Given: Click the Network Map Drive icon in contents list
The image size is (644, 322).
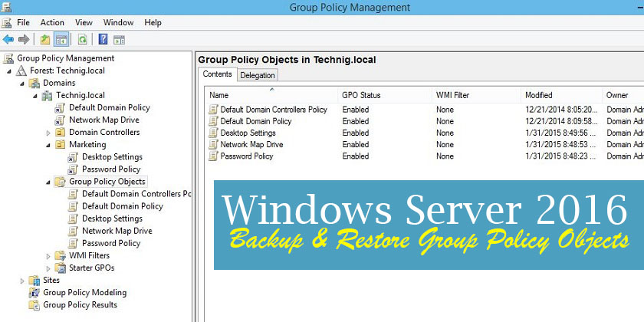Looking at the screenshot, I should 213,145.
